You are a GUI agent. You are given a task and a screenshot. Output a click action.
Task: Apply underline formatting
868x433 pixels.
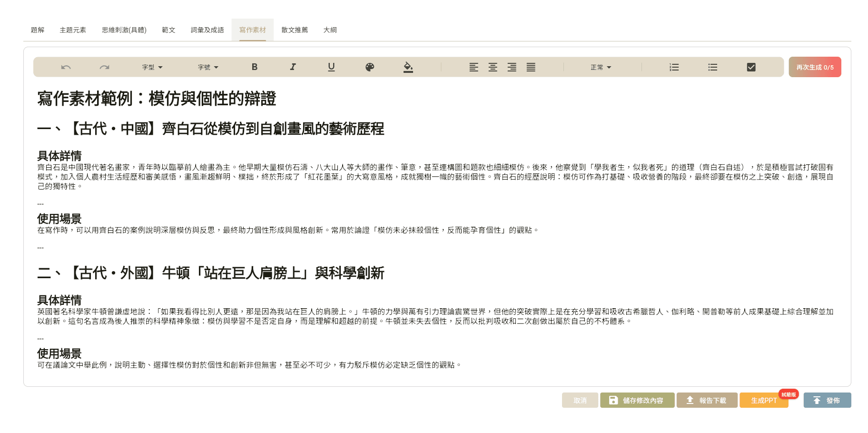click(x=331, y=67)
